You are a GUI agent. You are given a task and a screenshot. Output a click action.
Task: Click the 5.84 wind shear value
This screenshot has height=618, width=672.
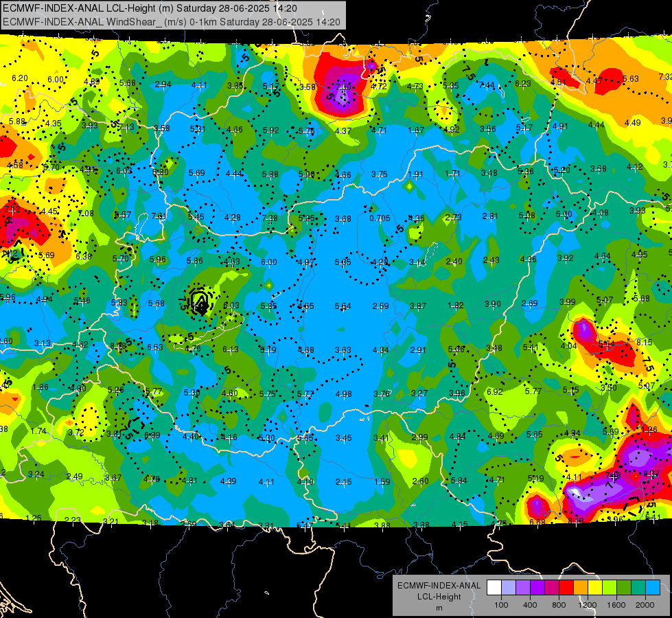[x=459, y=481]
